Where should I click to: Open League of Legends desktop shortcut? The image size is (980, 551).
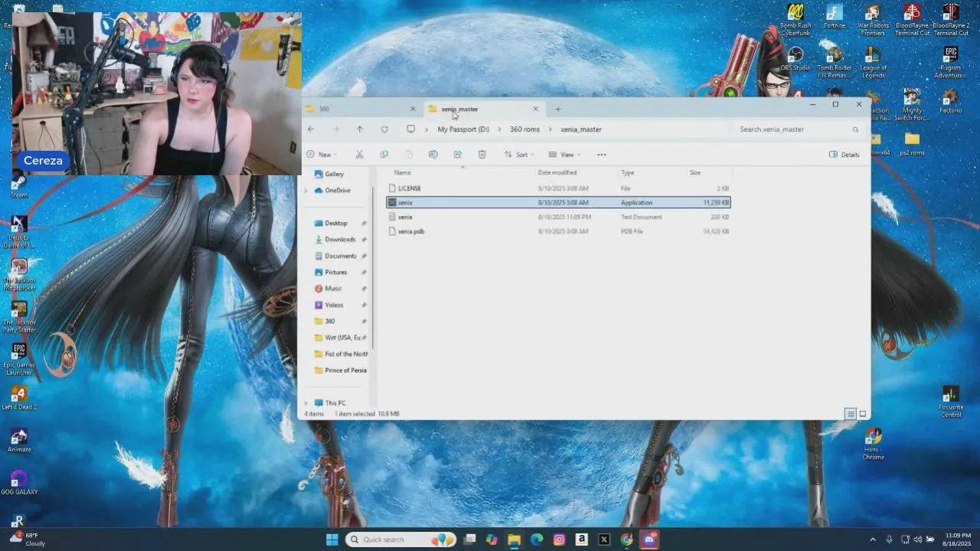tap(873, 62)
